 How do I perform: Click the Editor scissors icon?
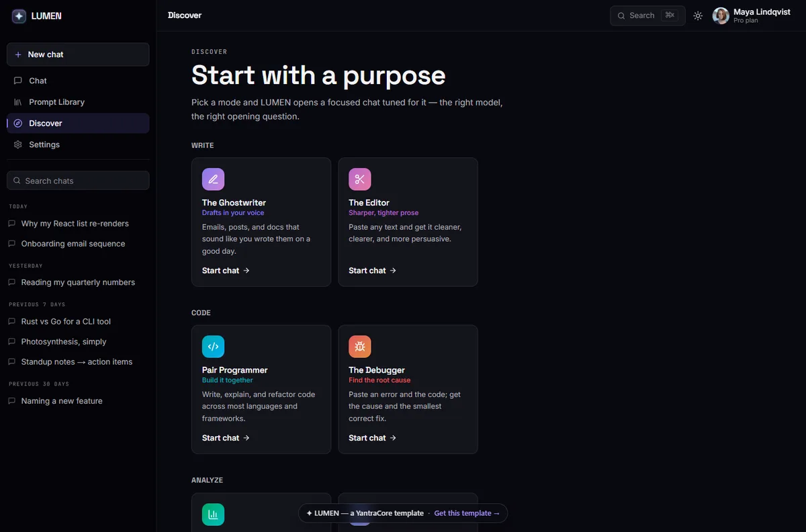[359, 179]
